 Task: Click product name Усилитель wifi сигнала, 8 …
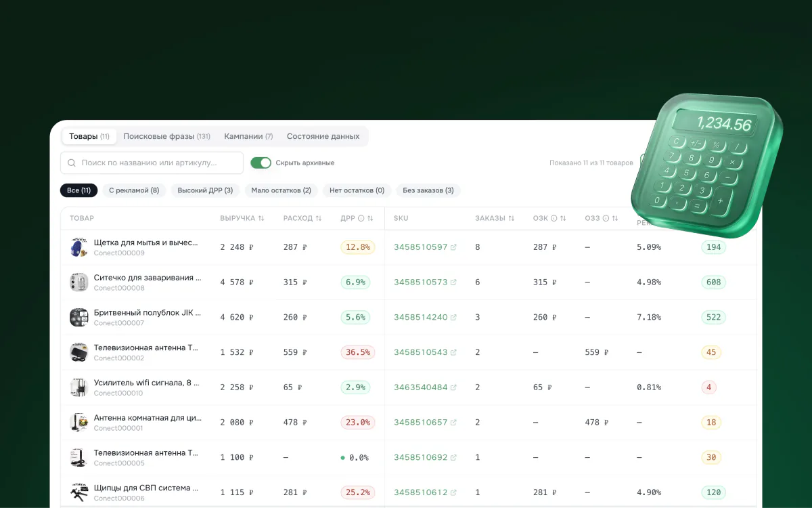click(x=147, y=383)
